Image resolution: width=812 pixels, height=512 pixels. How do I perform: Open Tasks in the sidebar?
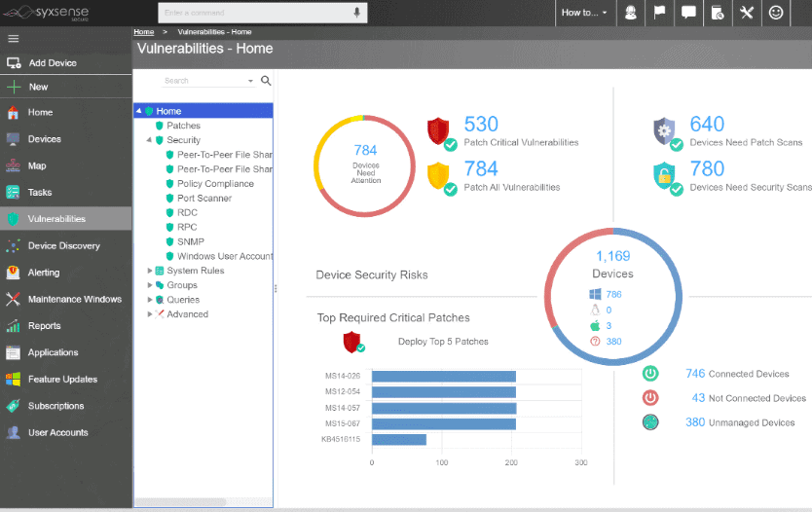pyautogui.click(x=66, y=192)
